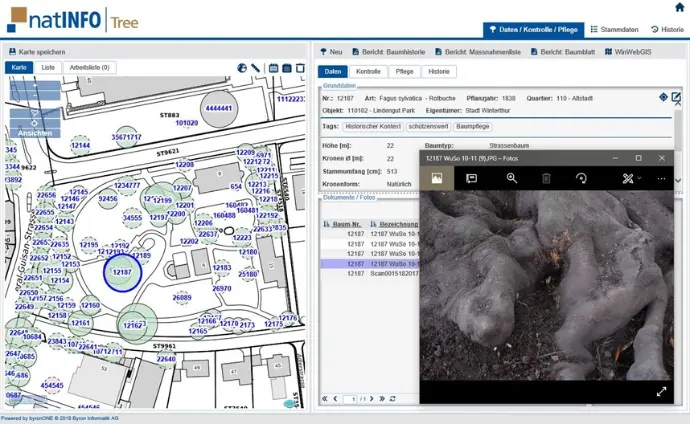This screenshot has height=424, width=690.
Task: Open Bericht: Baumhistorie report
Action: [x=389, y=52]
